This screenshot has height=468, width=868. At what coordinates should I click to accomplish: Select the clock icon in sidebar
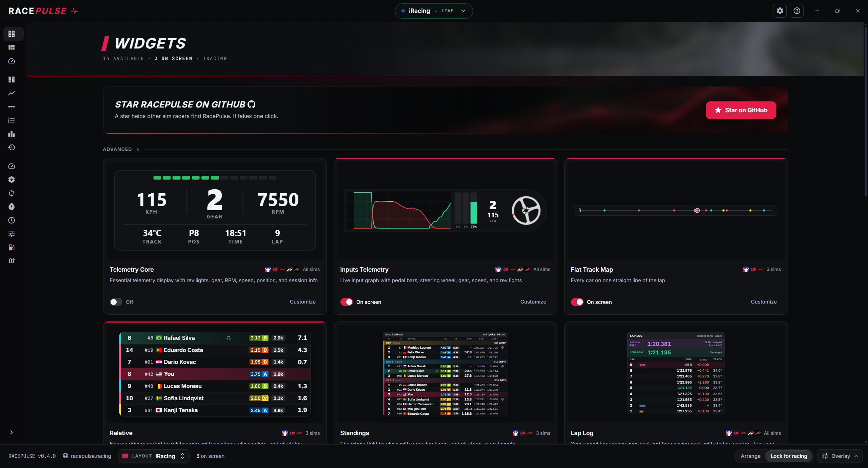12,220
